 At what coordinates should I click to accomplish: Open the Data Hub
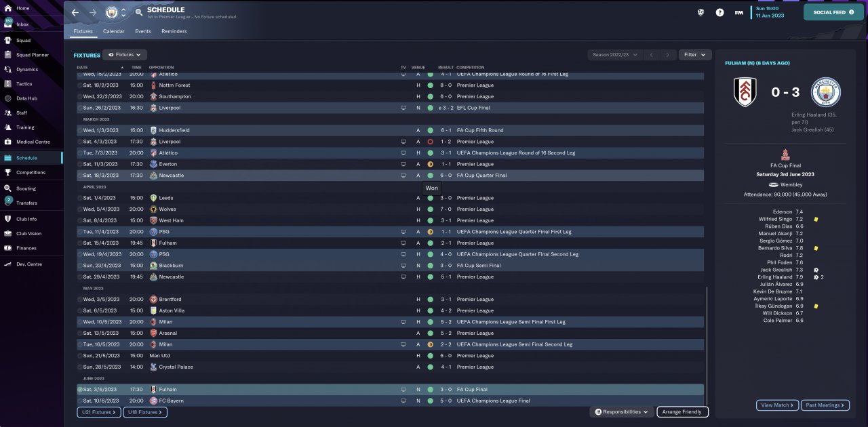[31, 98]
